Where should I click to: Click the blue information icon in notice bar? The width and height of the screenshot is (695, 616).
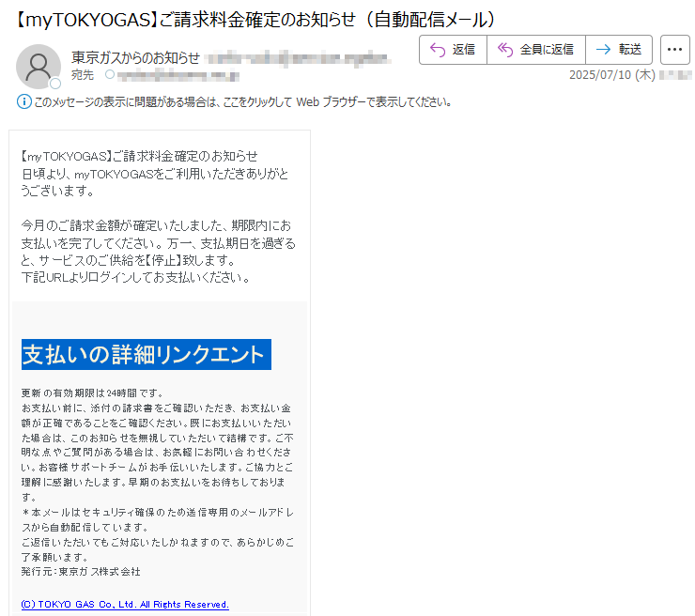tap(23, 102)
